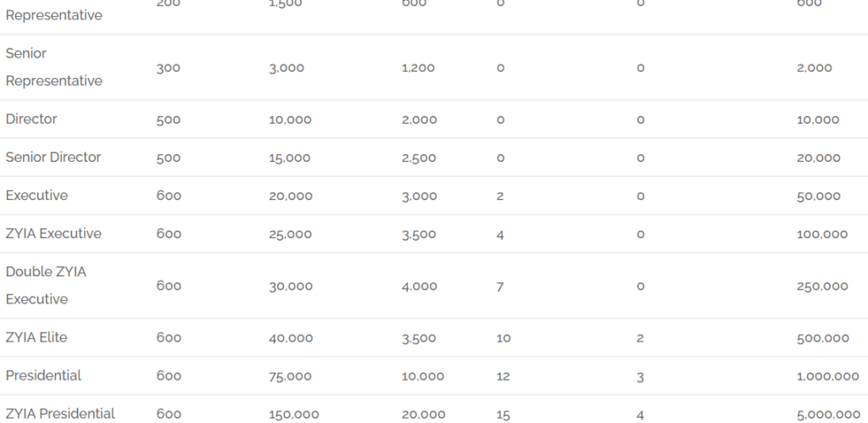Select the 40,000 cell in ZYIA Elite row
The width and height of the screenshot is (868, 423).
[x=291, y=337]
